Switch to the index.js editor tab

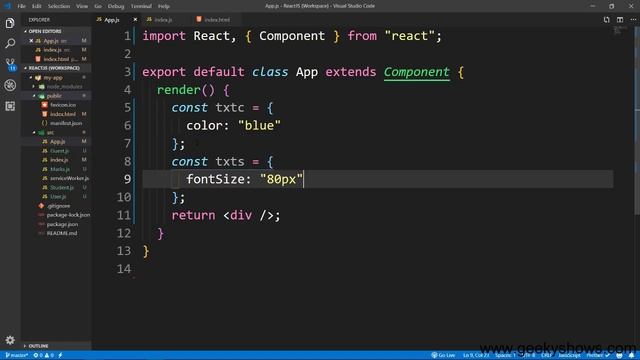tap(163, 20)
